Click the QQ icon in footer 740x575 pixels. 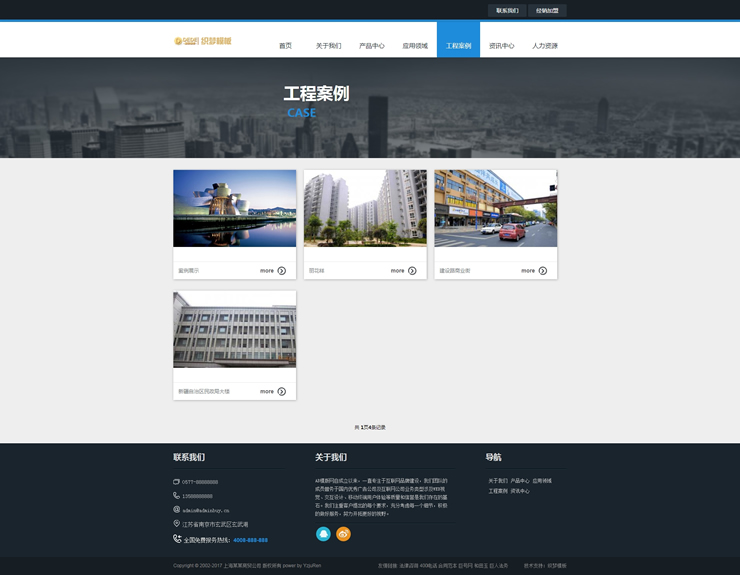(x=323, y=534)
